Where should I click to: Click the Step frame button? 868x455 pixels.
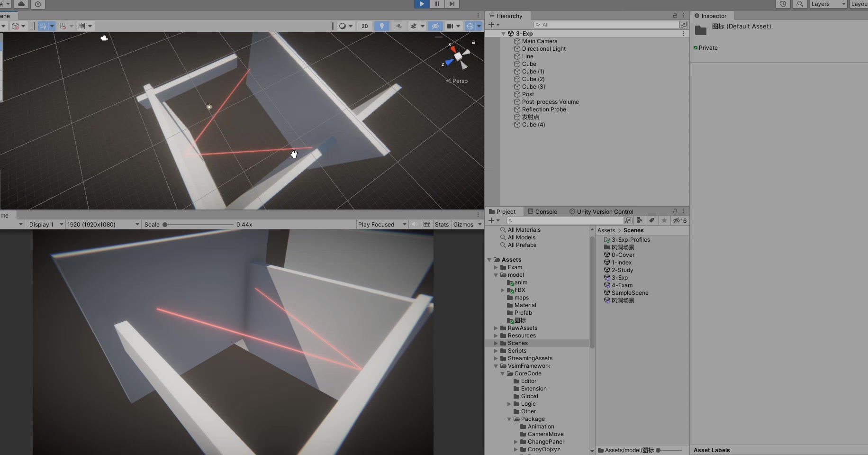coord(452,4)
